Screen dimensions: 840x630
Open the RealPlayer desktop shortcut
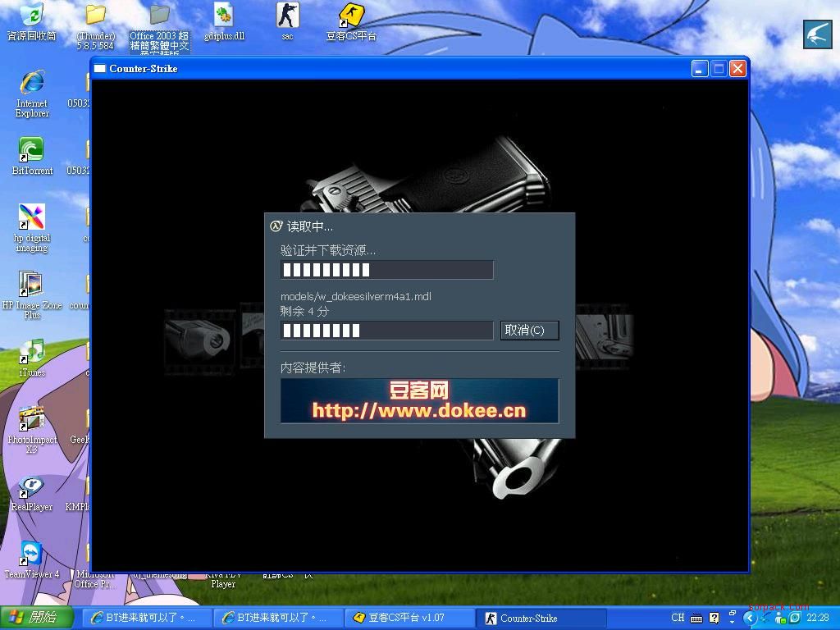pos(31,486)
